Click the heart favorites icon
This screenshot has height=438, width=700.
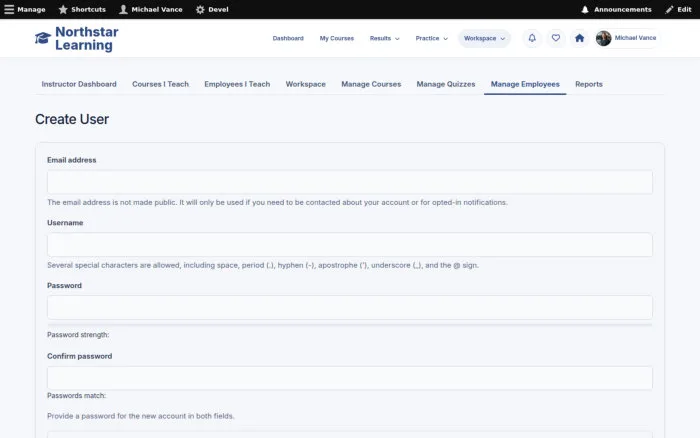pyautogui.click(x=555, y=38)
